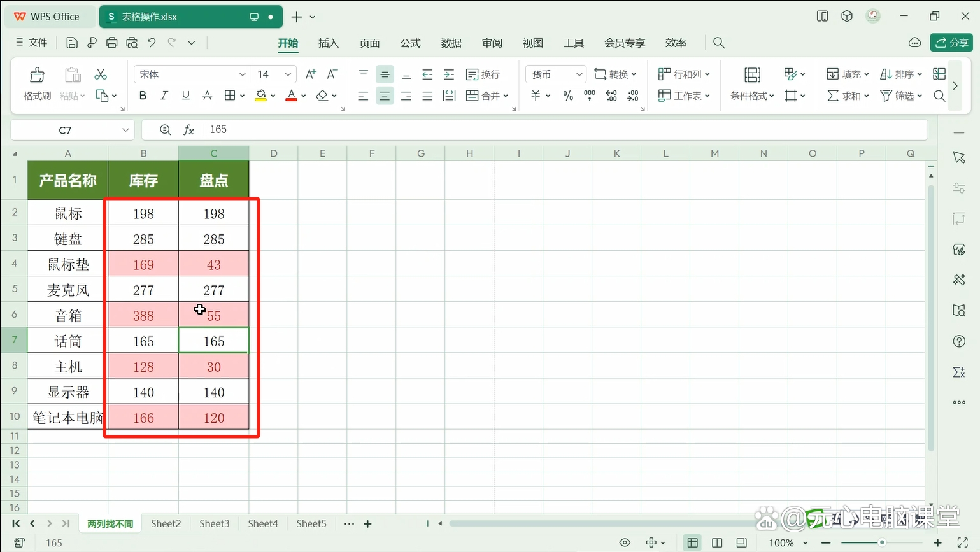Click the Decrease font size icon

(332, 74)
